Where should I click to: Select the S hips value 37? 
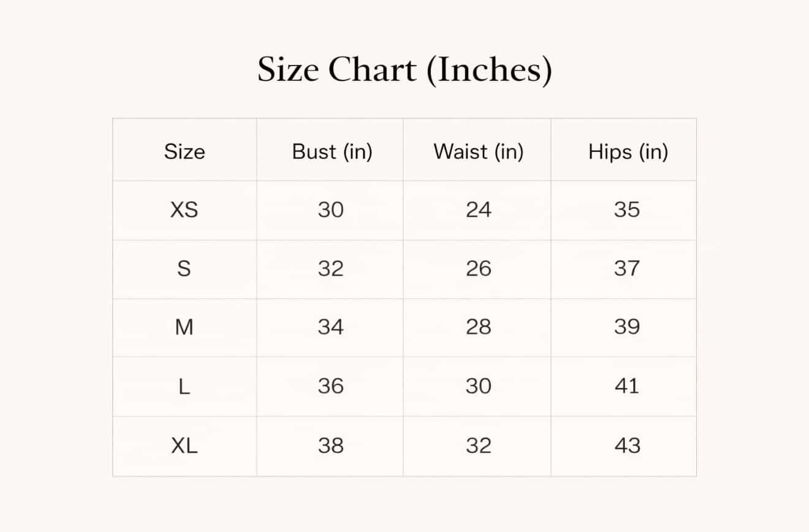(627, 268)
